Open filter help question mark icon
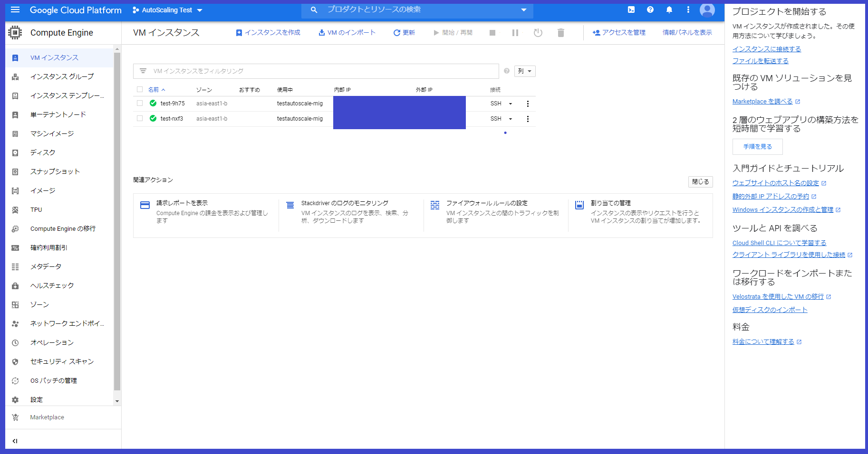Viewport: 868px width, 454px height. 507,71
